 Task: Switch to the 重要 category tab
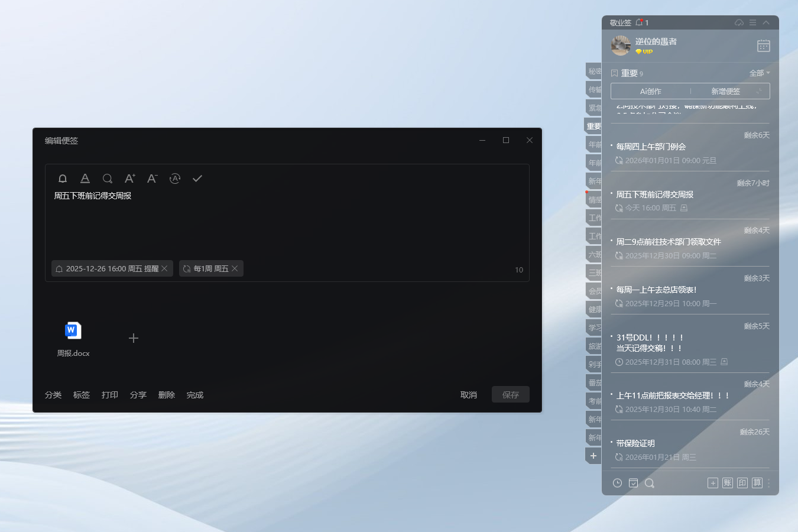pyautogui.click(x=593, y=126)
